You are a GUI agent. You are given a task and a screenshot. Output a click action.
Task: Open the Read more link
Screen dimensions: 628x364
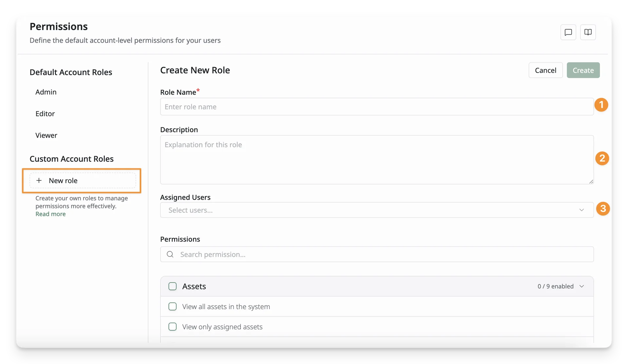50,214
